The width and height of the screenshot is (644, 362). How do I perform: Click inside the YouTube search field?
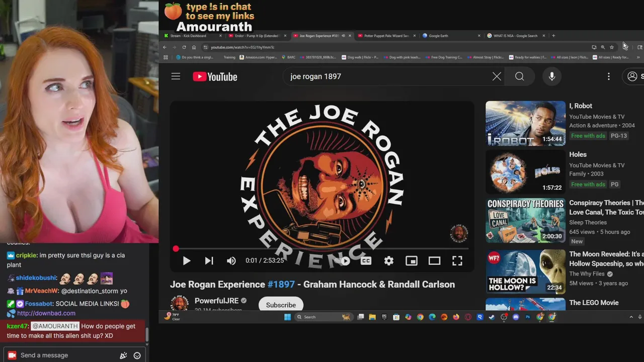tap(387, 76)
